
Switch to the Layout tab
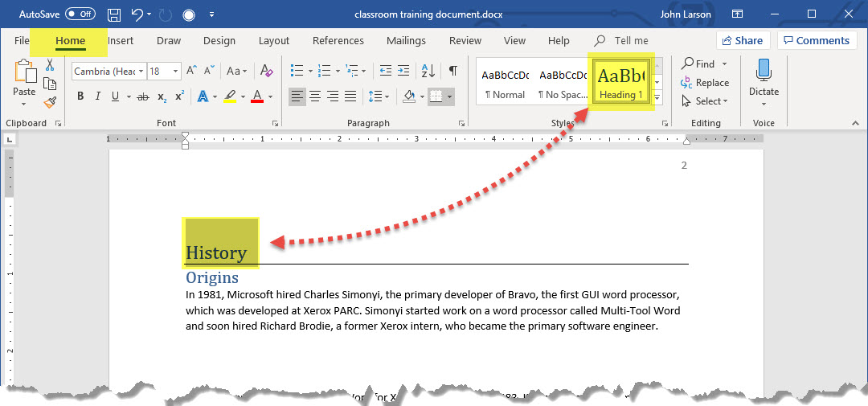click(x=273, y=41)
